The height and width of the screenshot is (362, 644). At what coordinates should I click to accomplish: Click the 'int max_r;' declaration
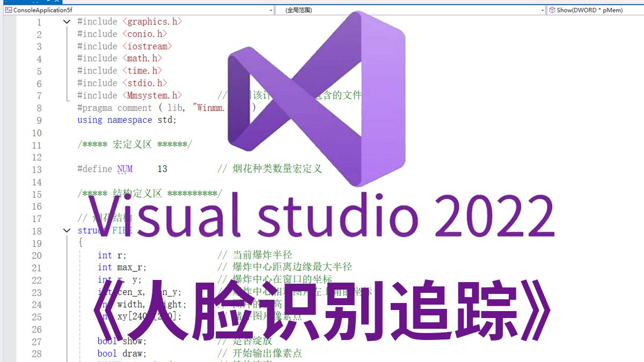point(122,267)
